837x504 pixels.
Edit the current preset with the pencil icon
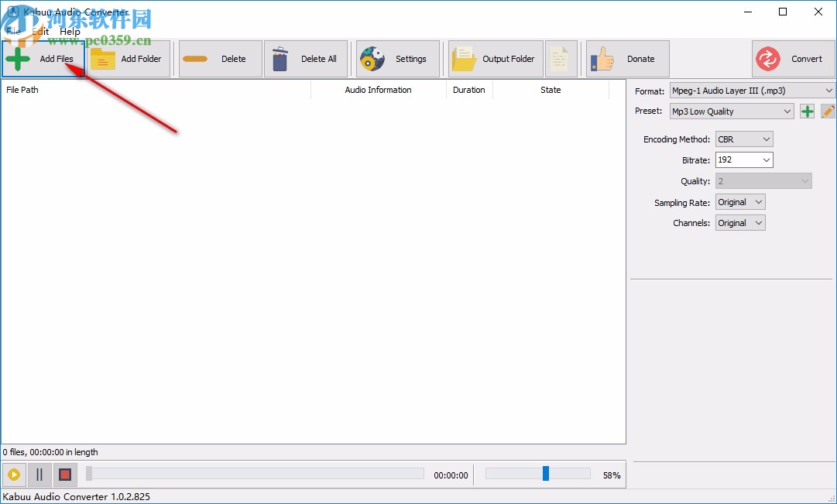[x=827, y=111]
